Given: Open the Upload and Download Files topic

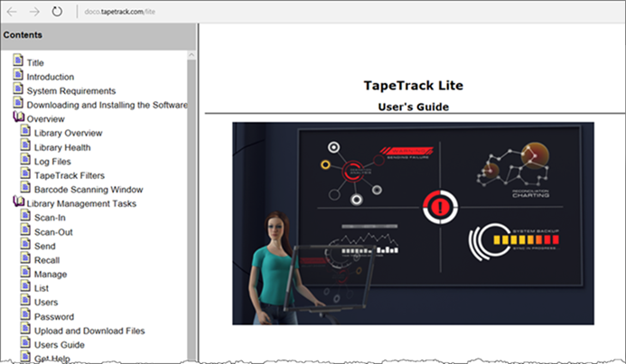Looking at the screenshot, I should pyautogui.click(x=89, y=331).
